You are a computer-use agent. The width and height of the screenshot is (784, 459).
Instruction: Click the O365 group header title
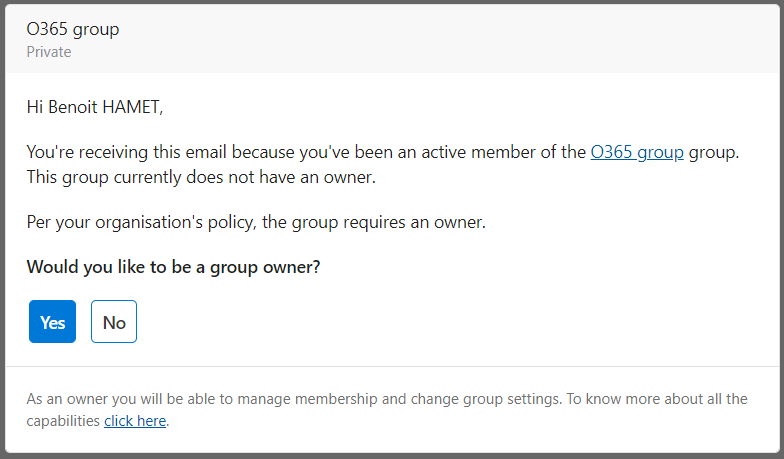pyautogui.click(x=73, y=29)
